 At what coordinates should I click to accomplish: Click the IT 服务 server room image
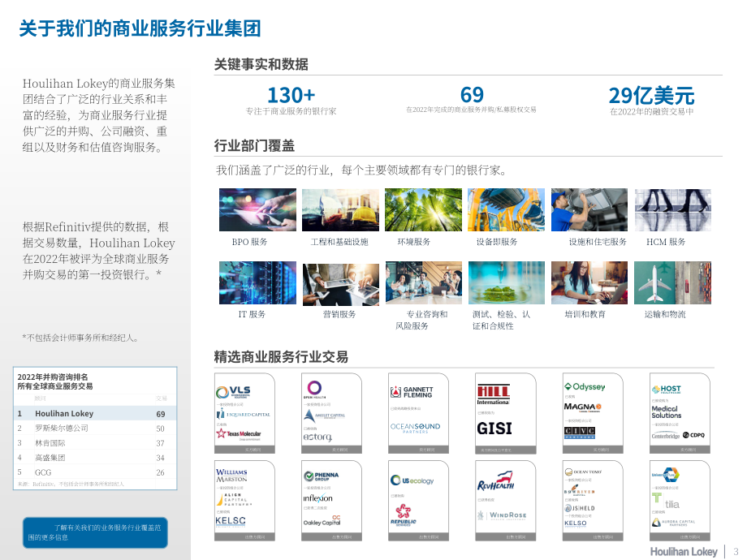tap(257, 283)
